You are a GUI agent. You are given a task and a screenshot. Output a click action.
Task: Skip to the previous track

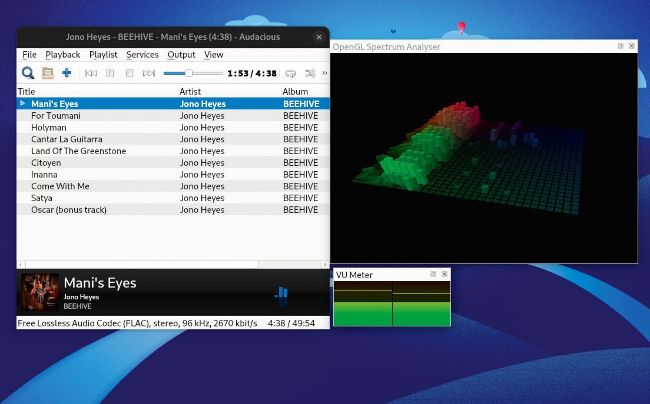[91, 73]
